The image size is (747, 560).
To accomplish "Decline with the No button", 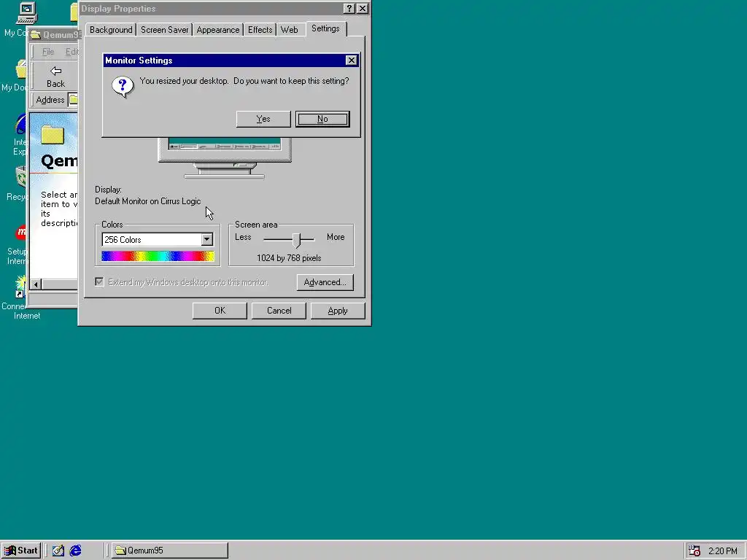I will 322,119.
